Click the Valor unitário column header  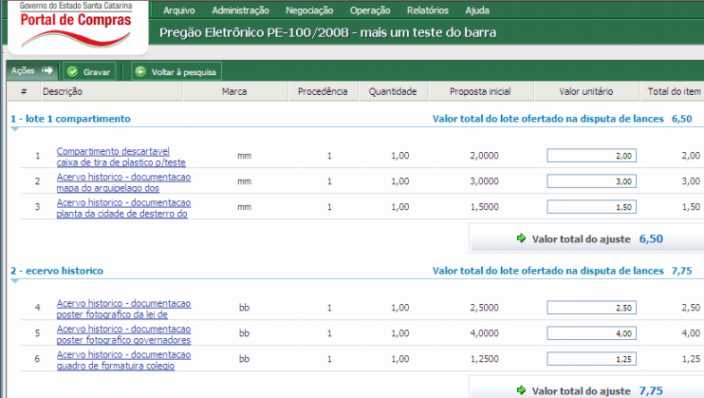(586, 91)
